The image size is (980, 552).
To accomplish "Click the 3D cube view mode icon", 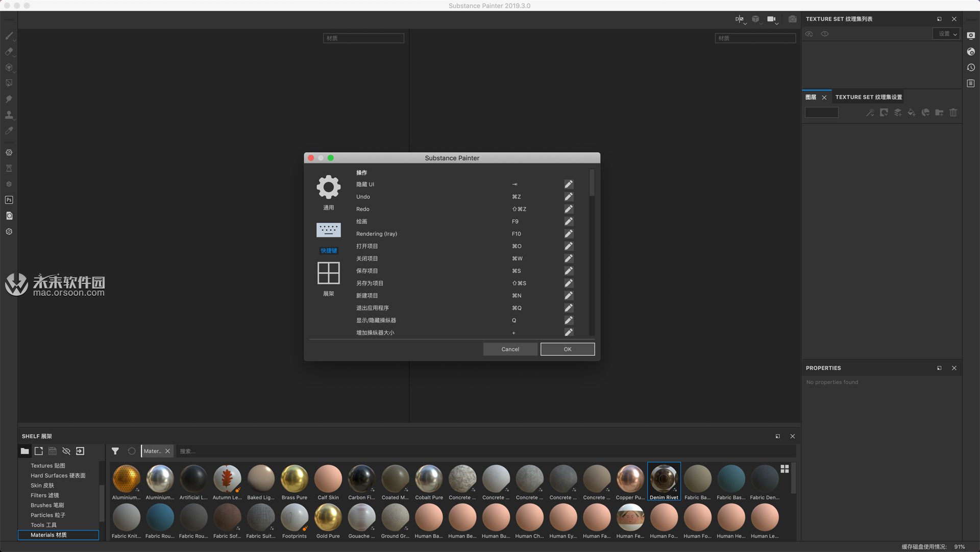I will pyautogui.click(x=755, y=19).
